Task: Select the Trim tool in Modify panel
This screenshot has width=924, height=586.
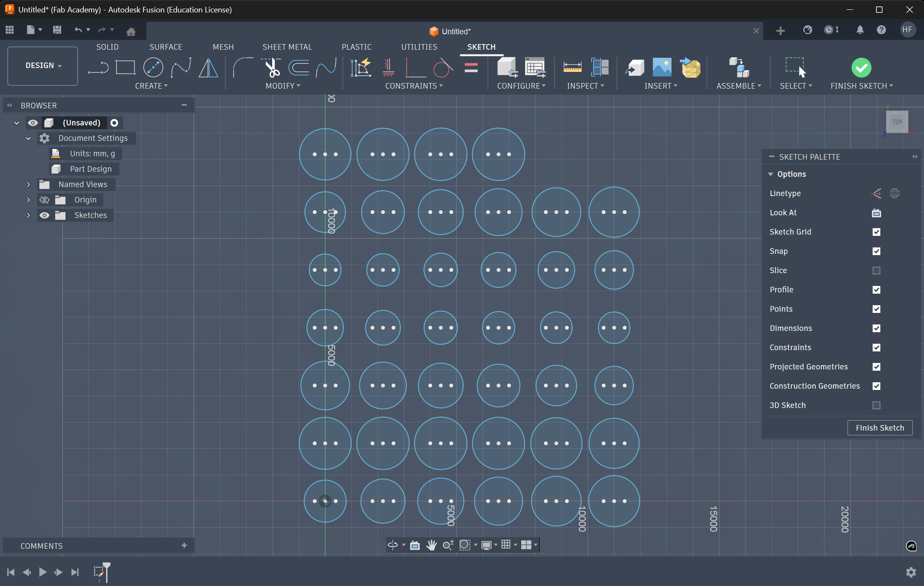Action: tap(271, 67)
